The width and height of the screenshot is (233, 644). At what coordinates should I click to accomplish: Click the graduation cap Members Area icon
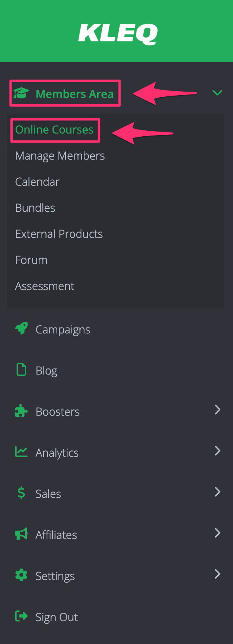click(21, 94)
